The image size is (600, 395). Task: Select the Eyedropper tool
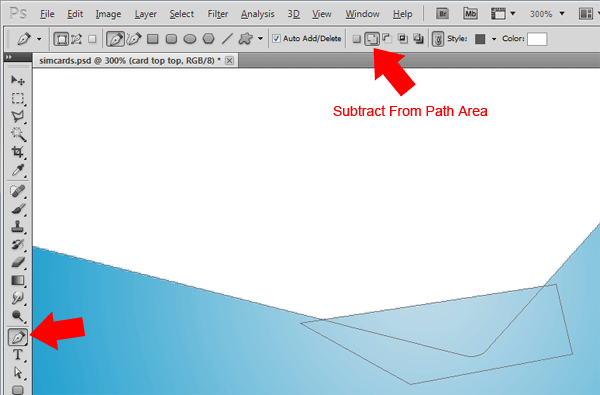click(18, 170)
